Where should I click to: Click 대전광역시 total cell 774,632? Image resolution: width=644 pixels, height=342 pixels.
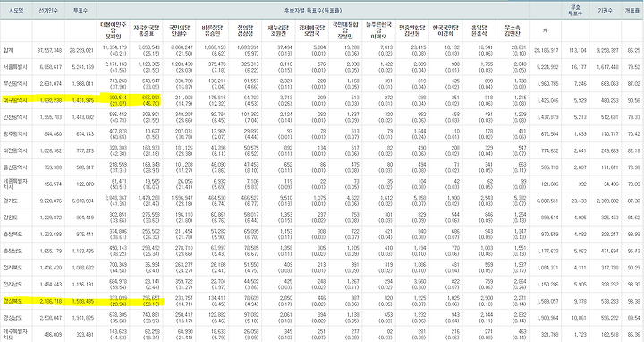549,151
